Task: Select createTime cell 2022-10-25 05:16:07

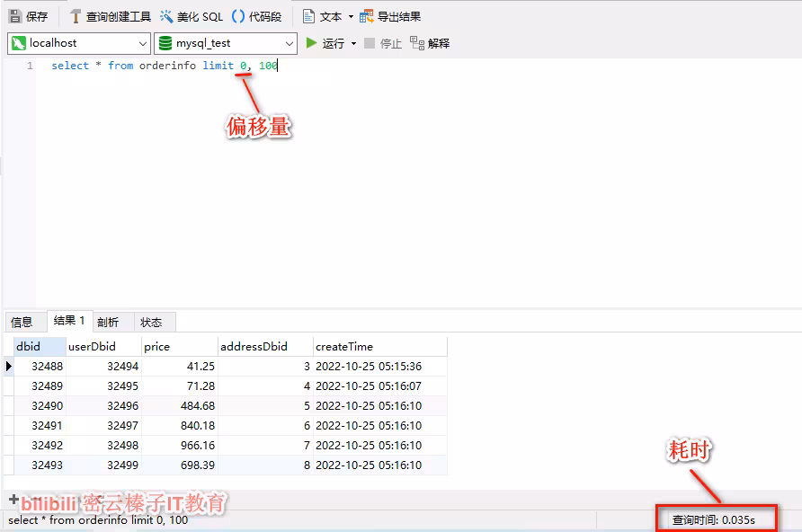Action: tap(380, 386)
